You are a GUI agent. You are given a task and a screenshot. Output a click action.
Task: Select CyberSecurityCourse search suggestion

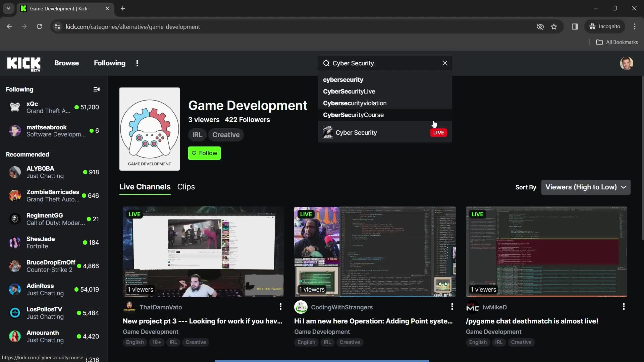click(x=385, y=115)
